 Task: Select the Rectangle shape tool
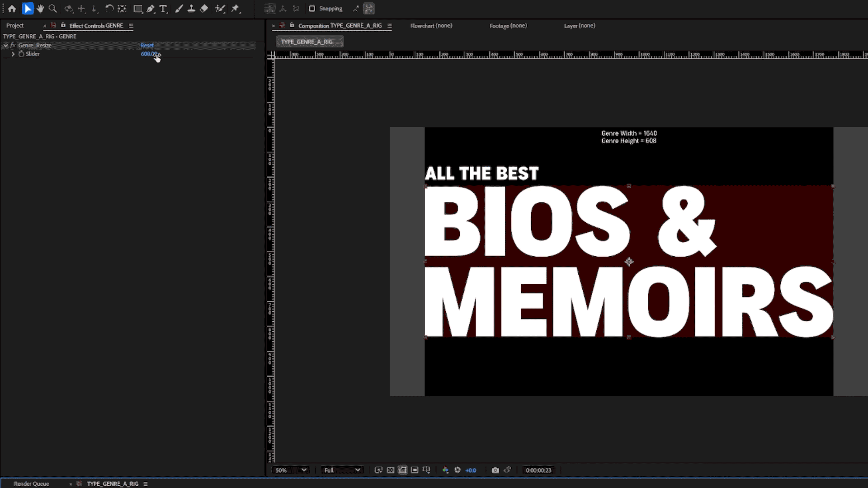click(x=138, y=9)
